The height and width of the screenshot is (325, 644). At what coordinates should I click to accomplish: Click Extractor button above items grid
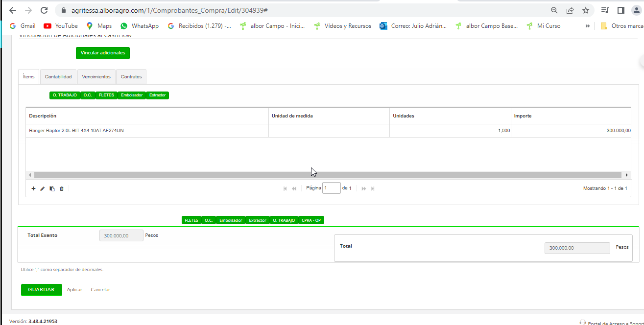[x=158, y=95]
